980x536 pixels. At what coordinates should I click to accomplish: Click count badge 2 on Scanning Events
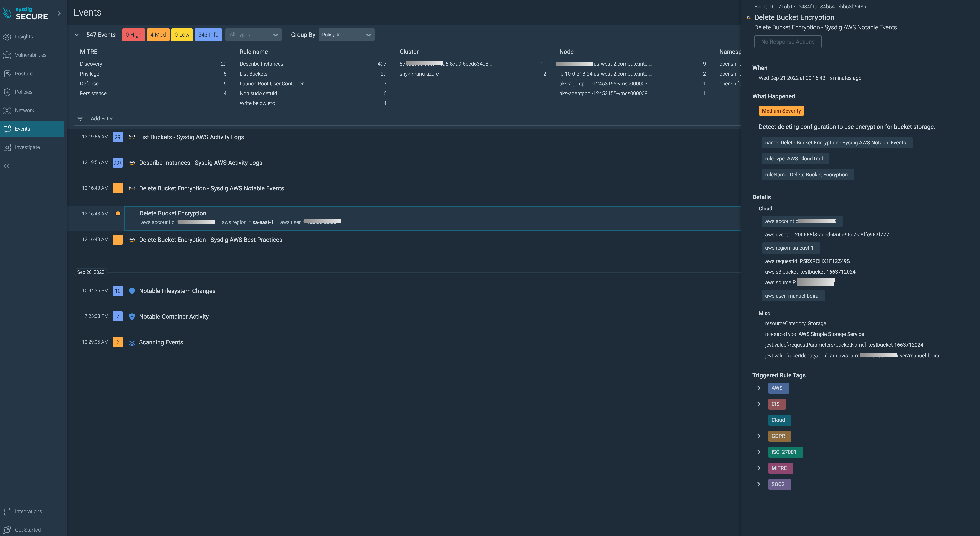point(118,342)
